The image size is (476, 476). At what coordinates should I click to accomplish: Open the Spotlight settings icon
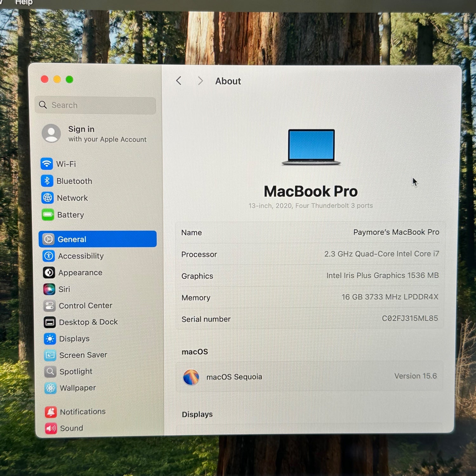click(x=50, y=371)
